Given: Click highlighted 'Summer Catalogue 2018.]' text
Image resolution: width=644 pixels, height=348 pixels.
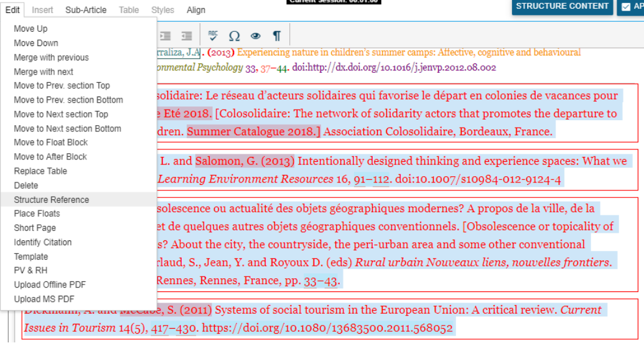Looking at the screenshot, I should click(x=253, y=131).
